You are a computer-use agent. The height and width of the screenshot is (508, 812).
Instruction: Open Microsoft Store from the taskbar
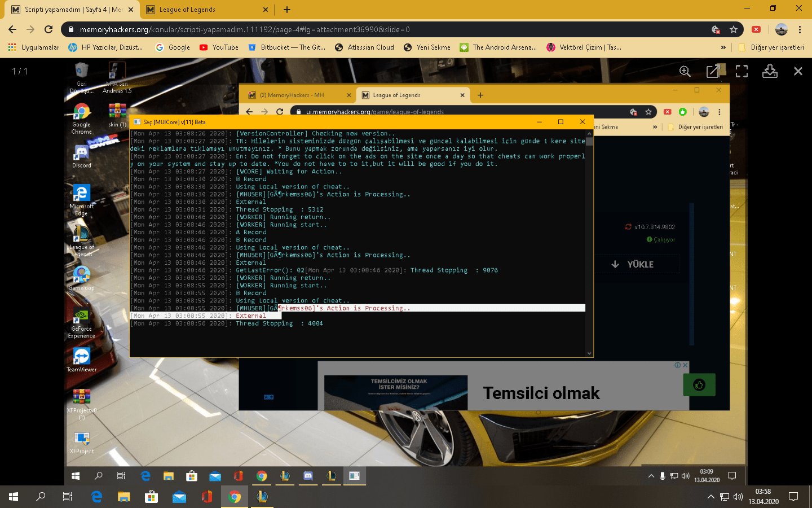152,497
